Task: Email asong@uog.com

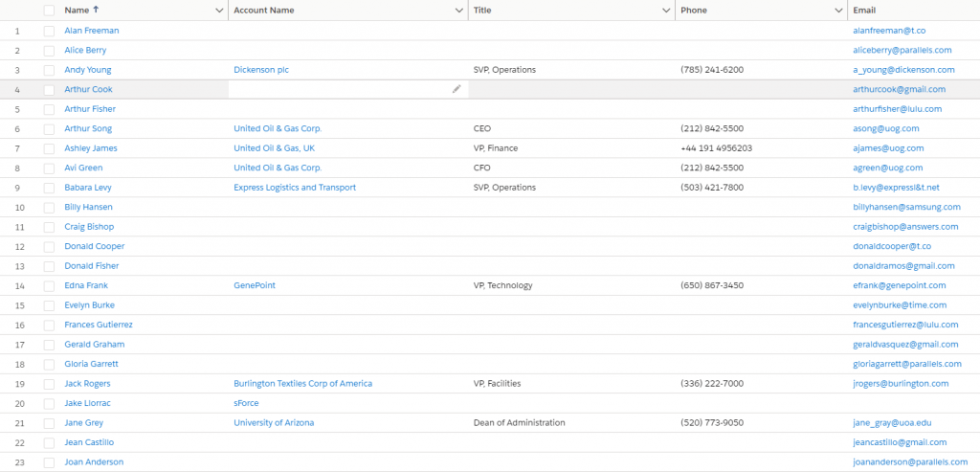Action: pos(886,129)
